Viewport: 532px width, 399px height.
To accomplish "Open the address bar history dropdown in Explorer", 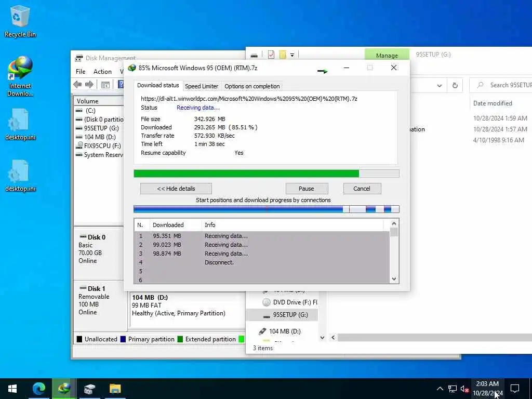I will (440, 86).
